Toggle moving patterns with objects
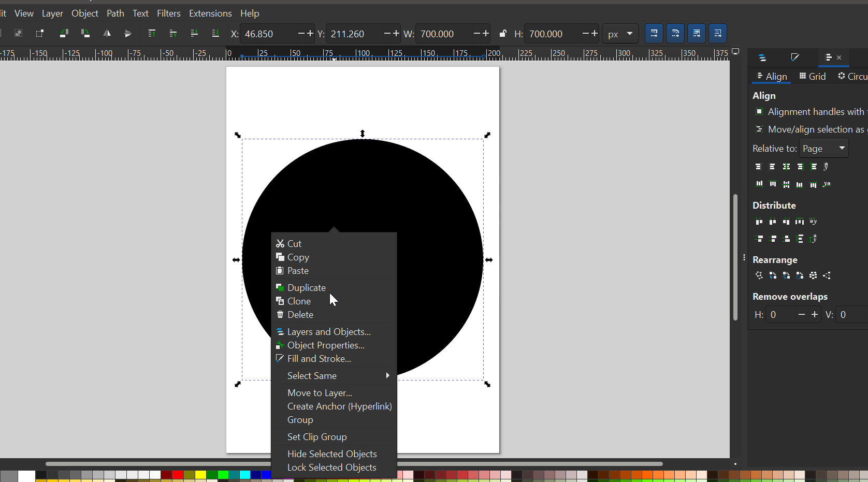The image size is (868, 482). coord(717,34)
